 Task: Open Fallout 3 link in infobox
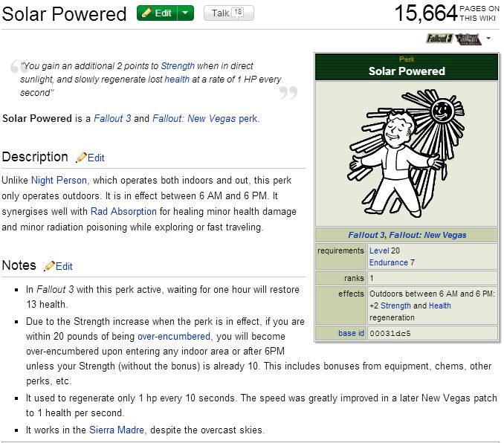click(366, 235)
